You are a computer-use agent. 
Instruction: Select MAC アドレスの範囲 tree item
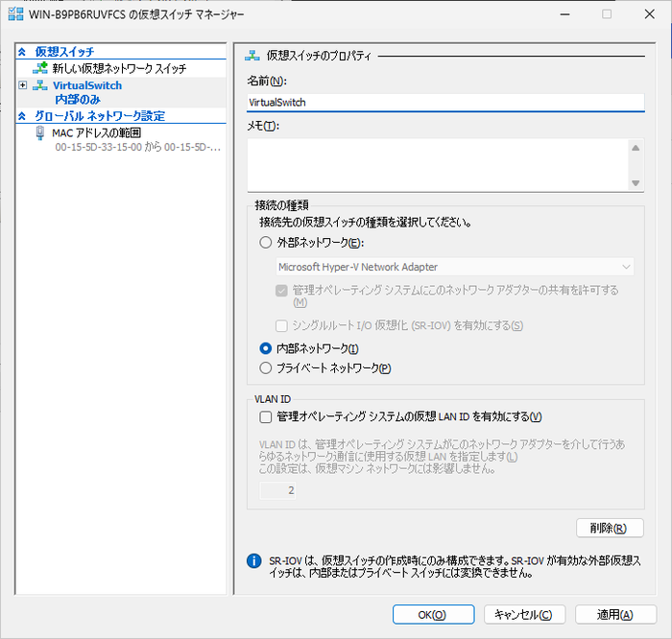(x=96, y=132)
